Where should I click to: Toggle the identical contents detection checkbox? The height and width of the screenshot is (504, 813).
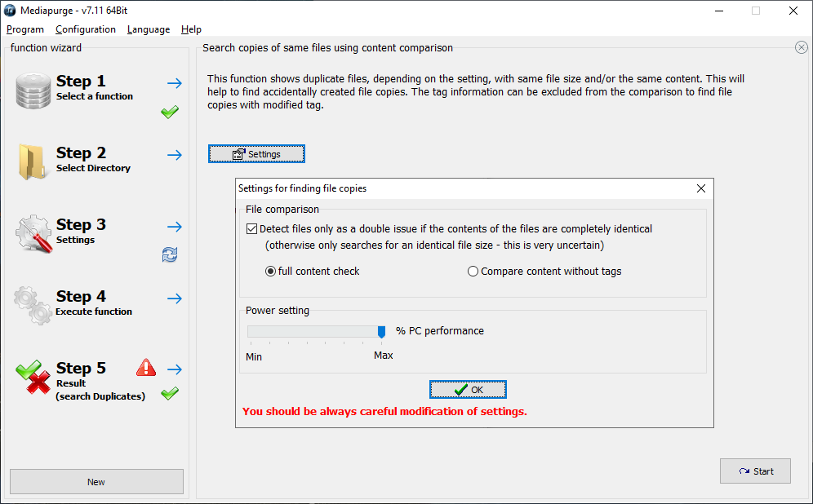click(252, 228)
